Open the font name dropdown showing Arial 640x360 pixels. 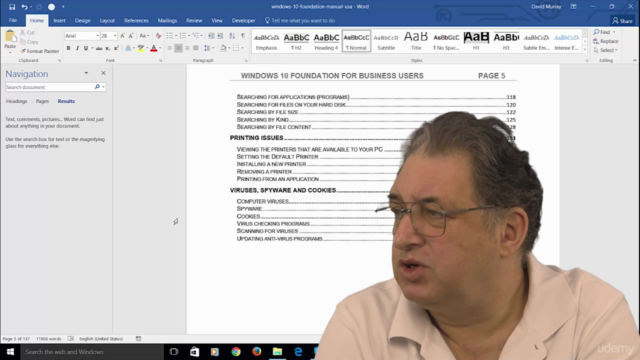(98, 36)
